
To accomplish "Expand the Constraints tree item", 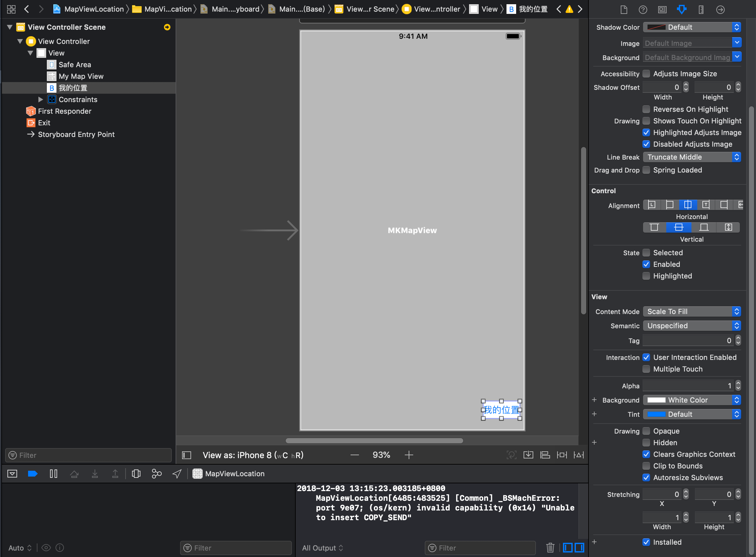I will click(40, 100).
